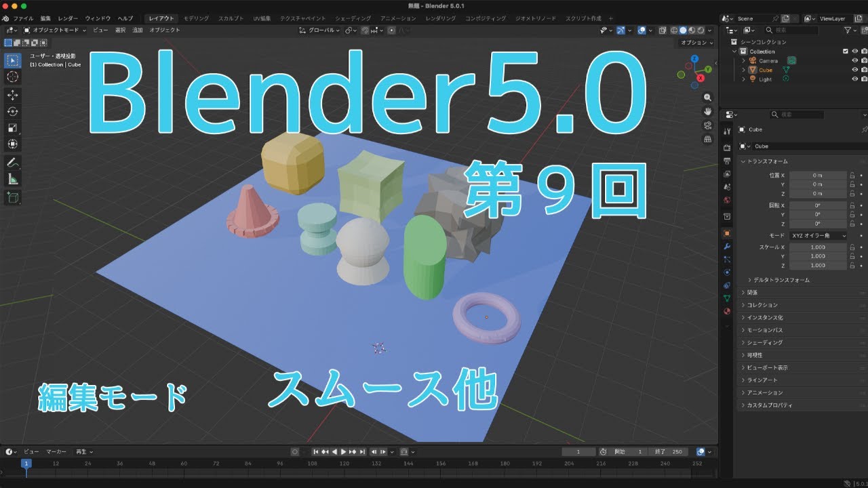868x488 pixels.
Task: Jump to timeline end
Action: point(363,451)
